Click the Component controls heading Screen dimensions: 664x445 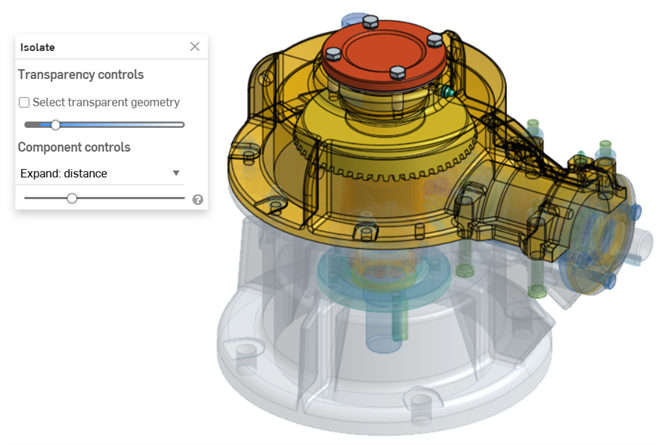[74, 147]
